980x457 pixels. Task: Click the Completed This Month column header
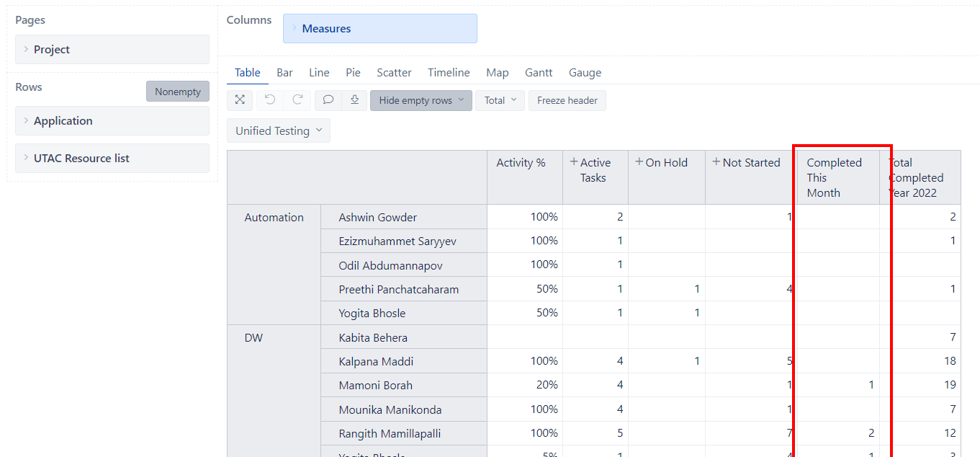(x=838, y=177)
